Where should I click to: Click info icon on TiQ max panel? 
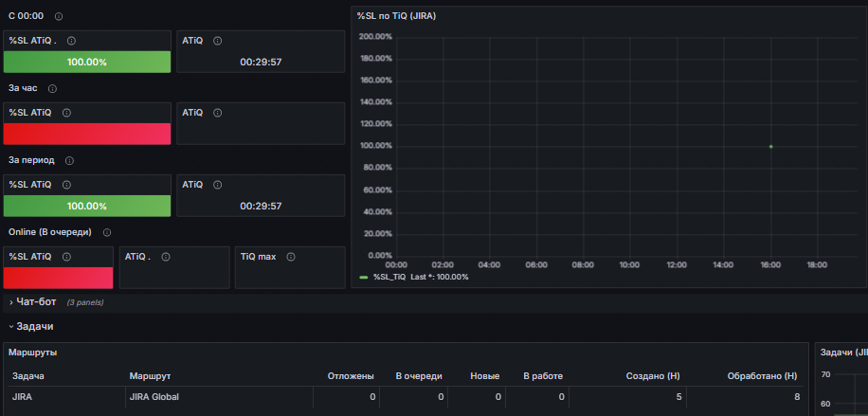[x=291, y=257]
